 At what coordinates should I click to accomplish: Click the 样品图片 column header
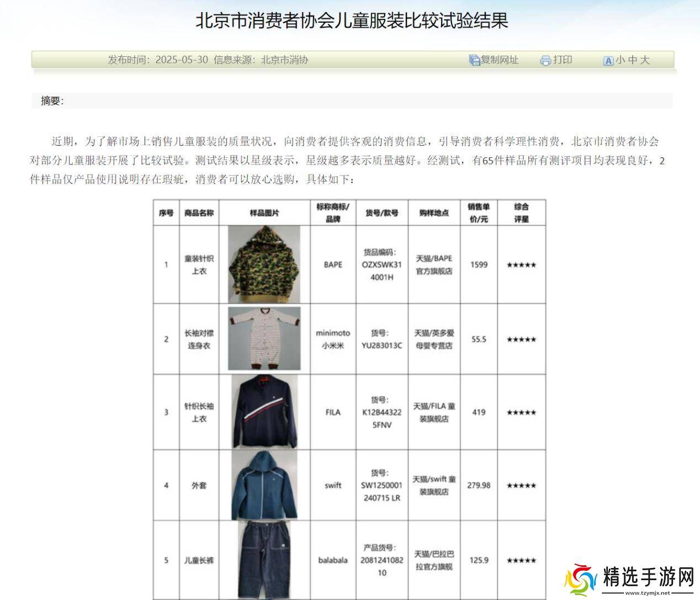coord(264,213)
